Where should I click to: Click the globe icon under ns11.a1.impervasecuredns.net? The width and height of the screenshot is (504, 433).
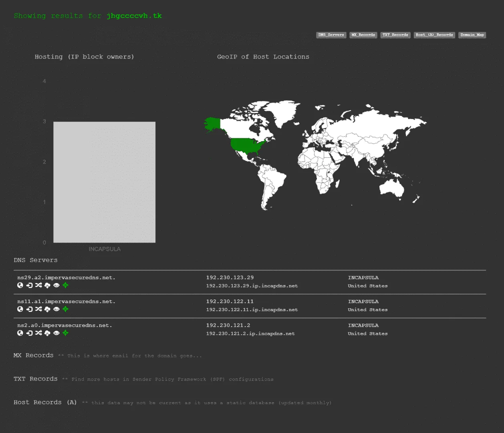point(20,309)
